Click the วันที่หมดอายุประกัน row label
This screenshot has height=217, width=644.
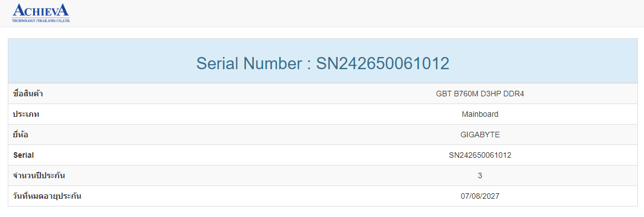47,196
